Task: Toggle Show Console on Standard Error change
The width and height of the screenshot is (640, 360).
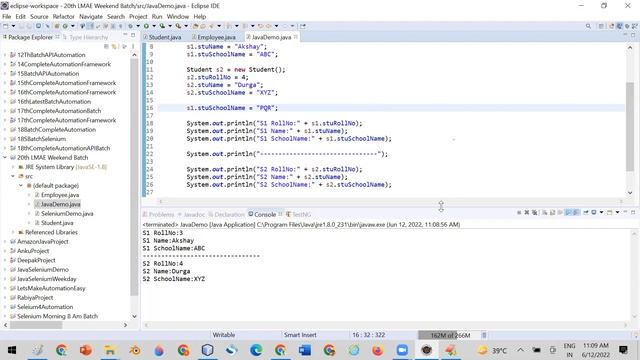Action: tap(576, 212)
